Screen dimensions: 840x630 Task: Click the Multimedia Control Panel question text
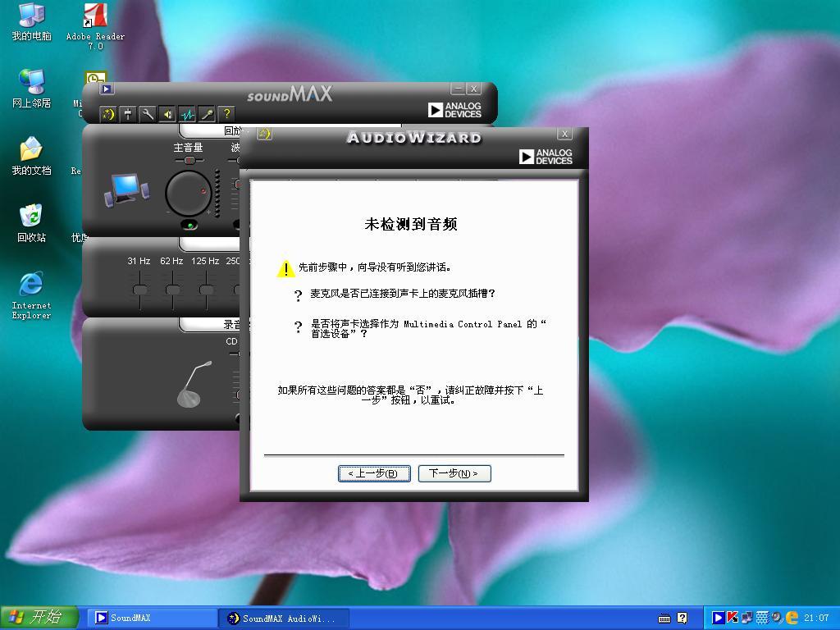tap(428, 329)
